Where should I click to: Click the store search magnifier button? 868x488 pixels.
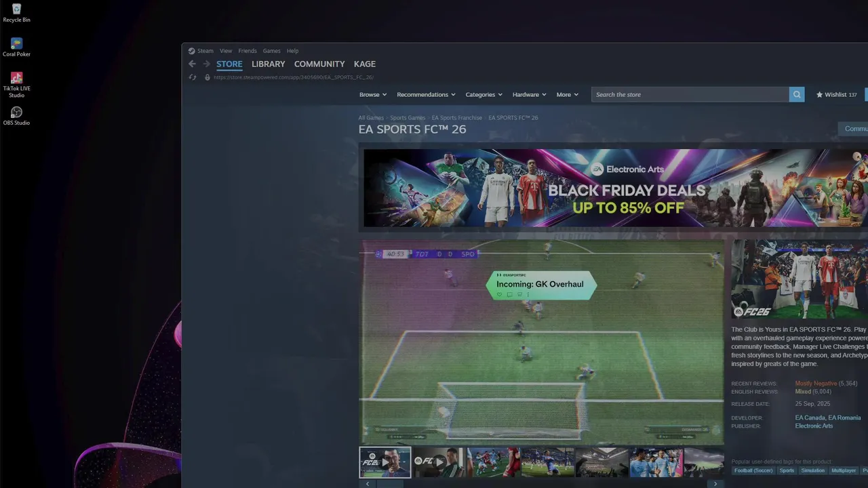click(797, 95)
